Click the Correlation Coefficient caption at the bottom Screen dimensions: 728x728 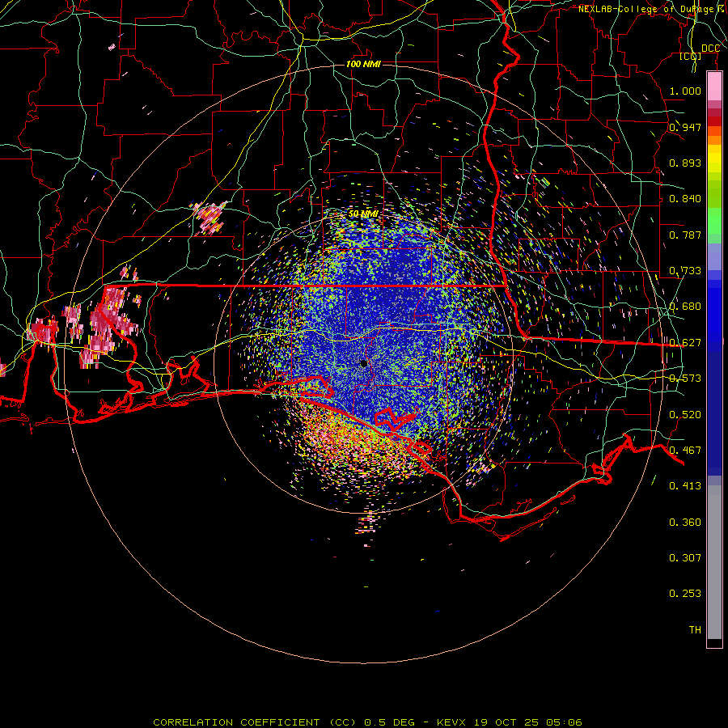tap(367, 722)
